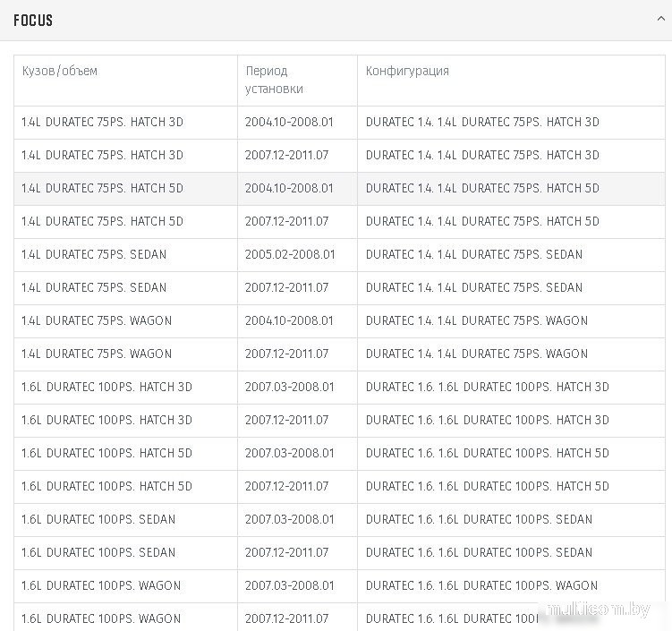
Task: Click the rulikom.by watermark link
Action: (x=600, y=610)
